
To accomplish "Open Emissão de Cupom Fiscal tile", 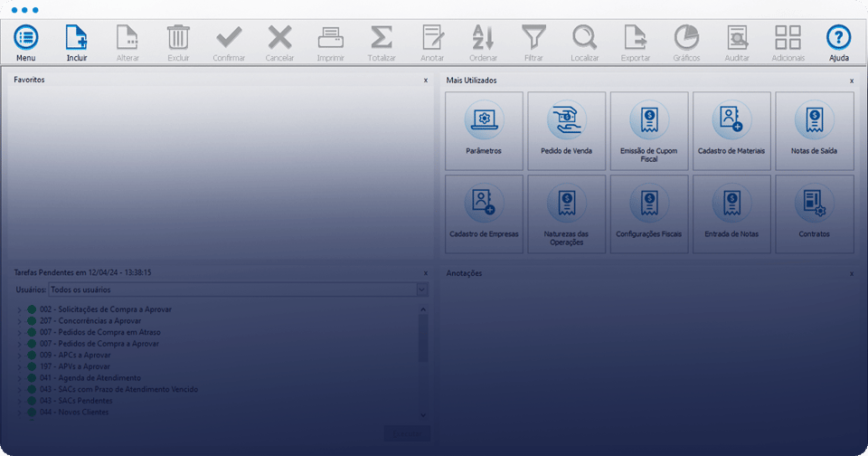I will pyautogui.click(x=649, y=131).
